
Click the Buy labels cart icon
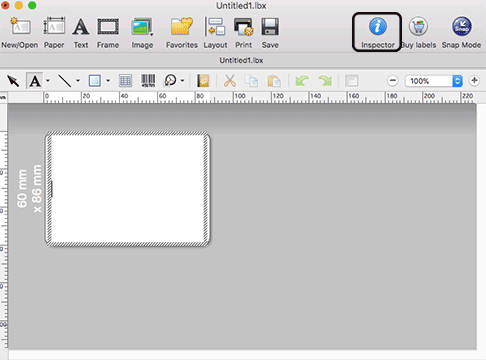(418, 26)
